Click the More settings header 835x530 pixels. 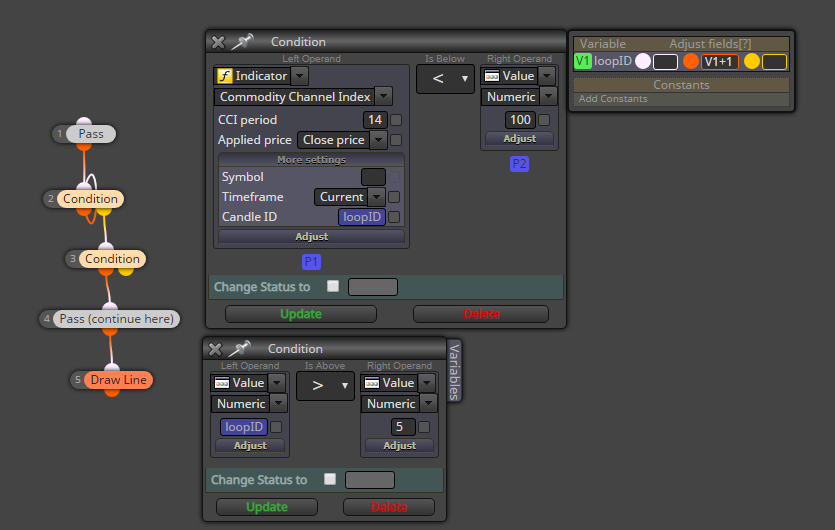[x=312, y=160]
